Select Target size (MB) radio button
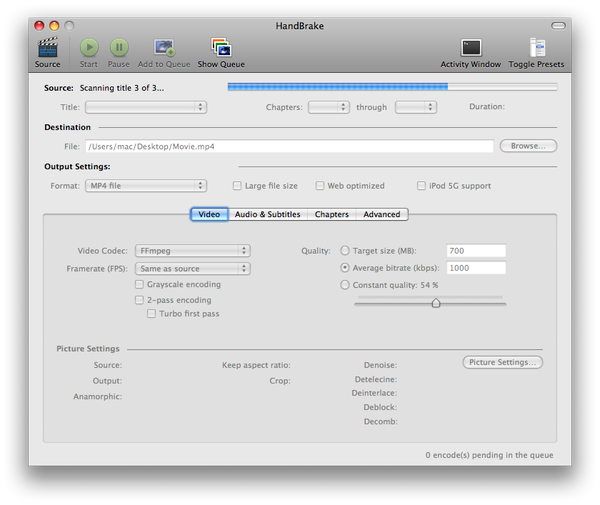This screenshot has height=505, width=600. click(x=345, y=251)
